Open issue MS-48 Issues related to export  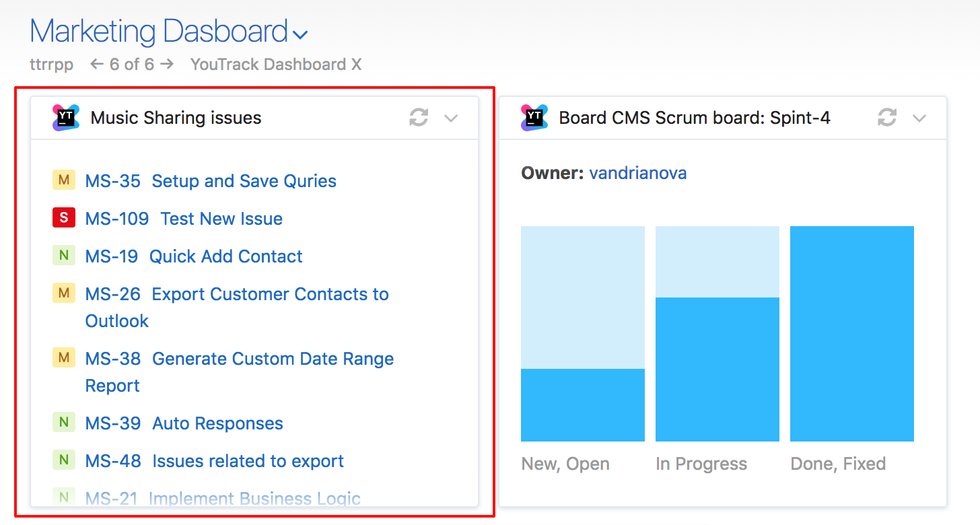[x=214, y=460]
